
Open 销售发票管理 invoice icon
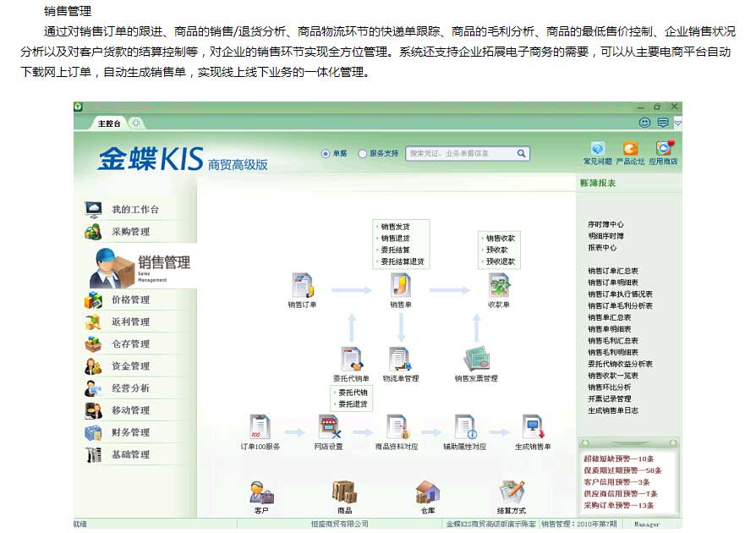pyautogui.click(x=476, y=360)
